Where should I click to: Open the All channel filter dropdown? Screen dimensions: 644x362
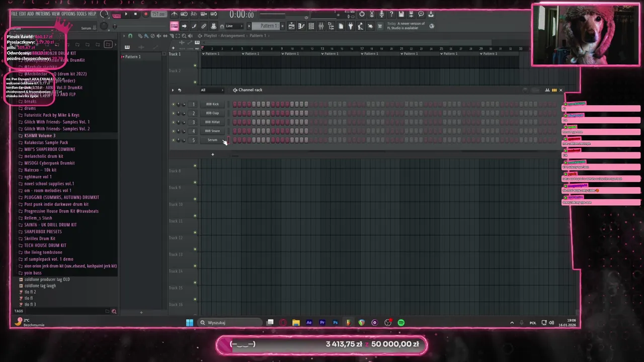pyautogui.click(x=212, y=90)
